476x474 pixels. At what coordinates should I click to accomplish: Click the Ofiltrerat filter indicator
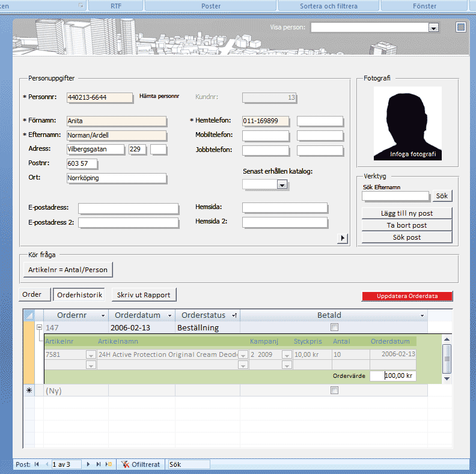point(141,464)
